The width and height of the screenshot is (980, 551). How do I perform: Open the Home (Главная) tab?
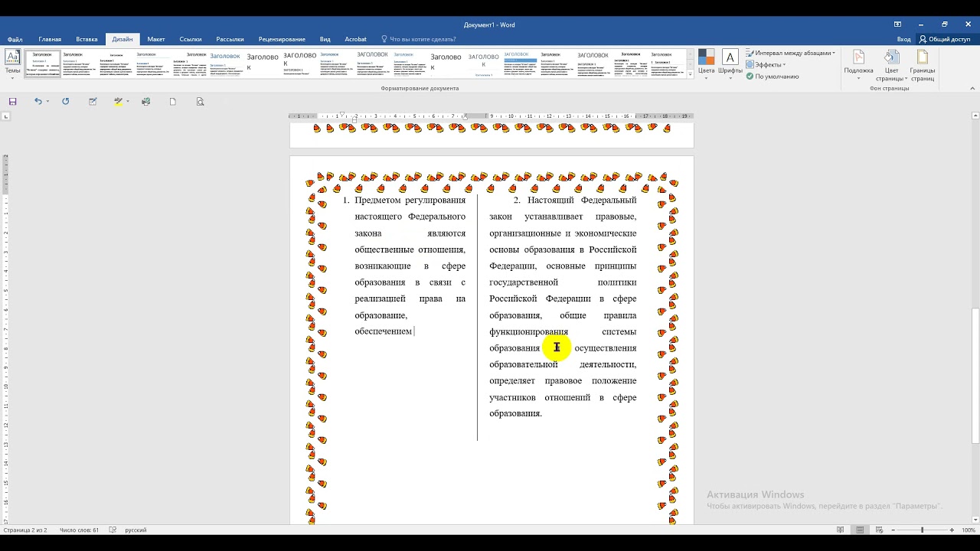click(50, 39)
